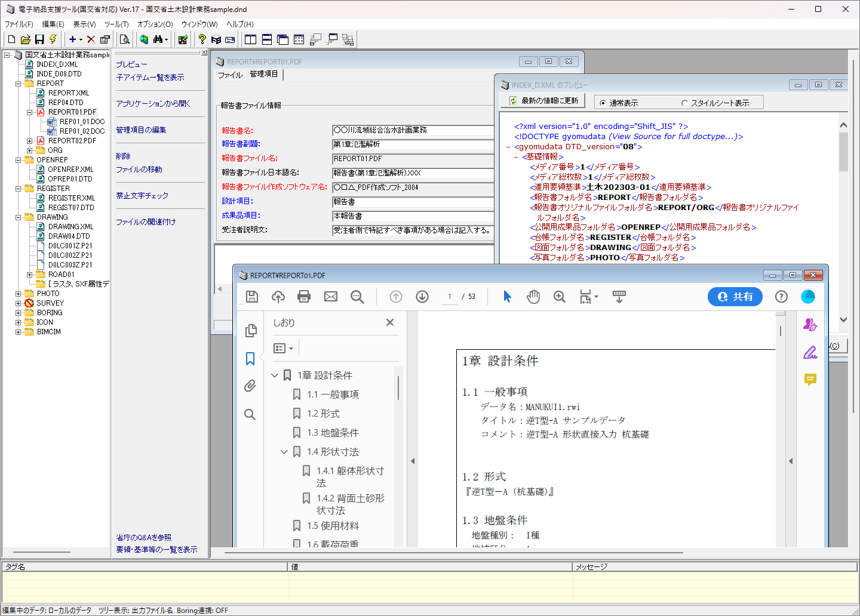Close the しおり bookmarks panel
The image size is (860, 616).
pos(390,322)
